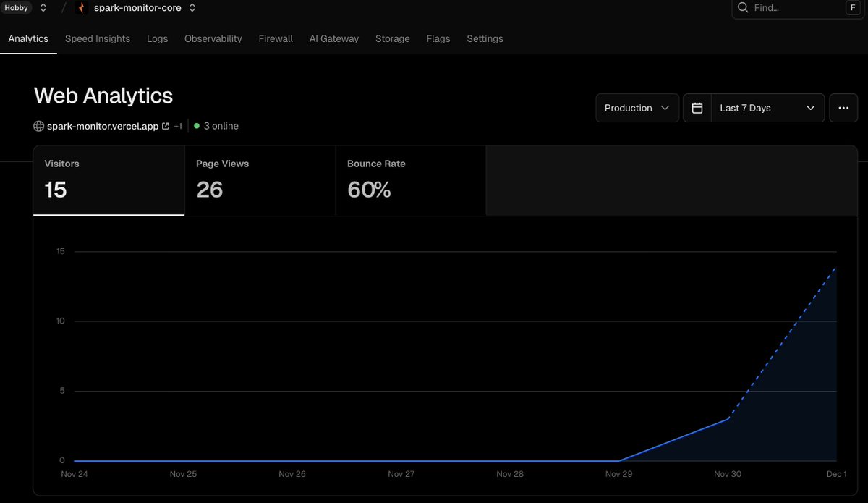Viewport: 868px width, 503px height.
Task: Open the spark-monitor.vercel.app domain link
Action: (x=103, y=126)
